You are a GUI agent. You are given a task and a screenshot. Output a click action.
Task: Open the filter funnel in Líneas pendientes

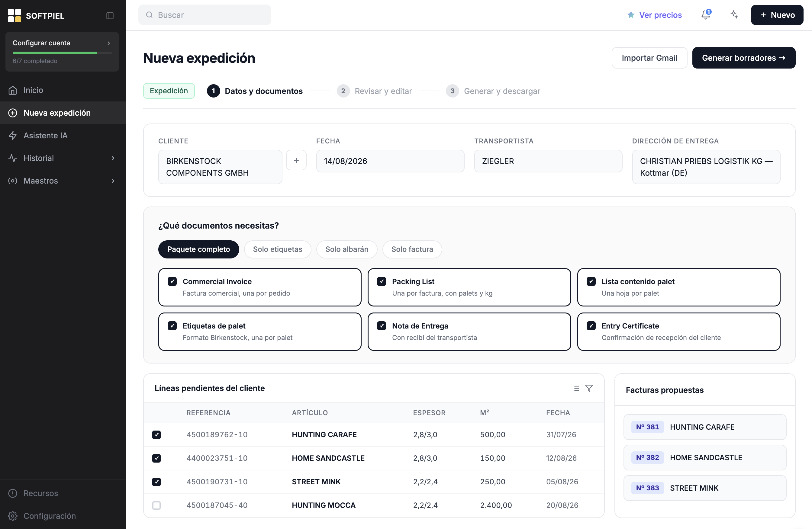coord(589,388)
